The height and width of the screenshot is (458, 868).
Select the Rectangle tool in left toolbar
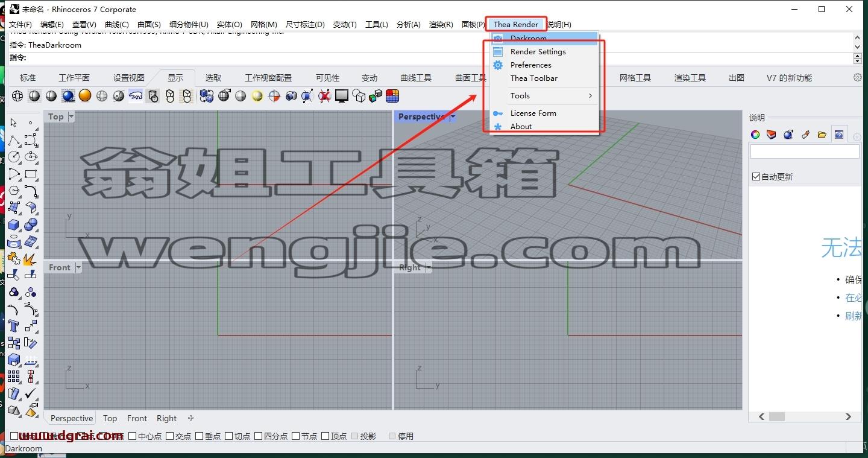(31, 174)
